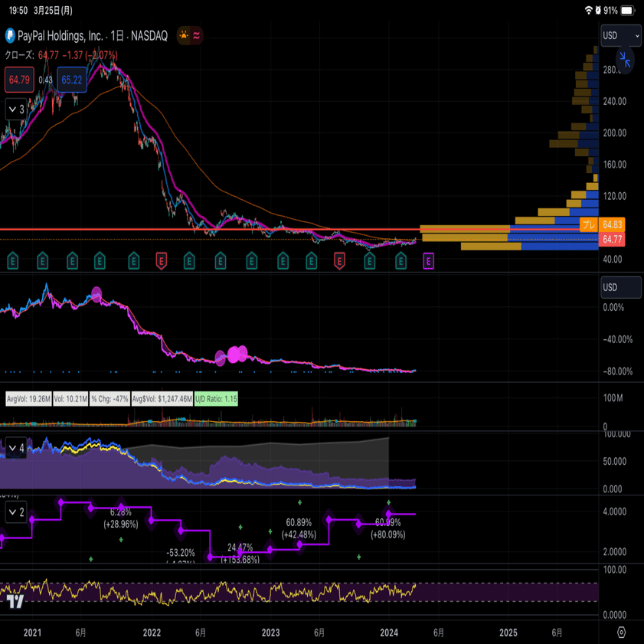Viewport: 644px width, 644px height.
Task: Tap the orange プレ pre-market label
Action: pos(589,224)
